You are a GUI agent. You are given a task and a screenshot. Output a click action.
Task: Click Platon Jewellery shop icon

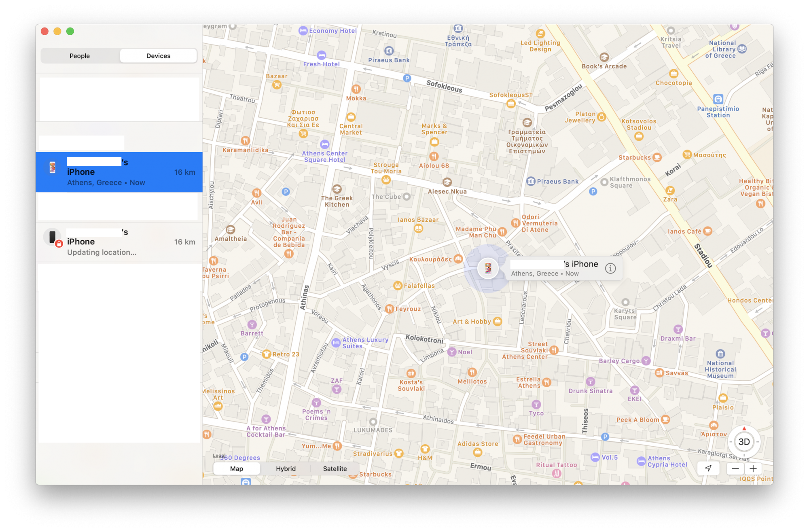click(601, 117)
